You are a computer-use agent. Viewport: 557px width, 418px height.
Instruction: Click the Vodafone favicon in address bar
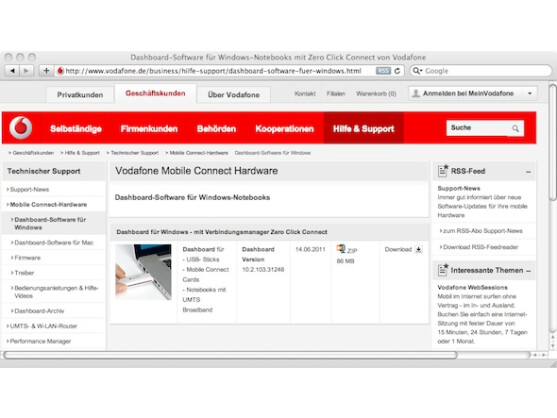pos(60,71)
